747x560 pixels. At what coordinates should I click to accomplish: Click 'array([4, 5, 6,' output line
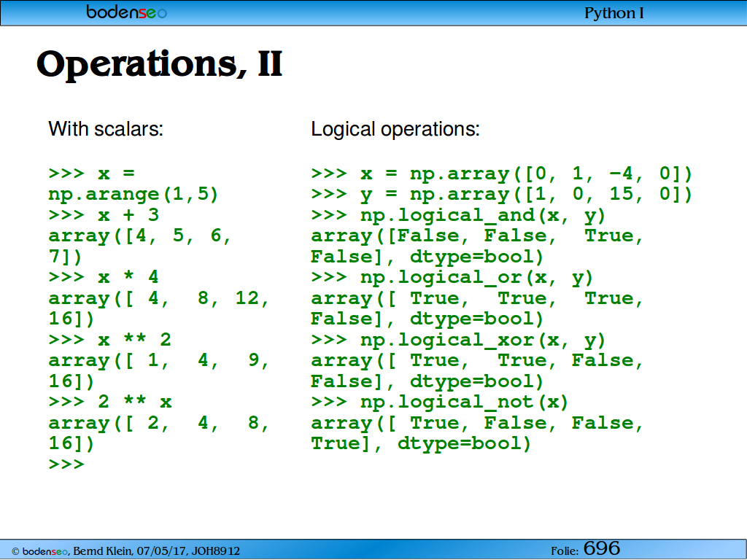(x=139, y=236)
